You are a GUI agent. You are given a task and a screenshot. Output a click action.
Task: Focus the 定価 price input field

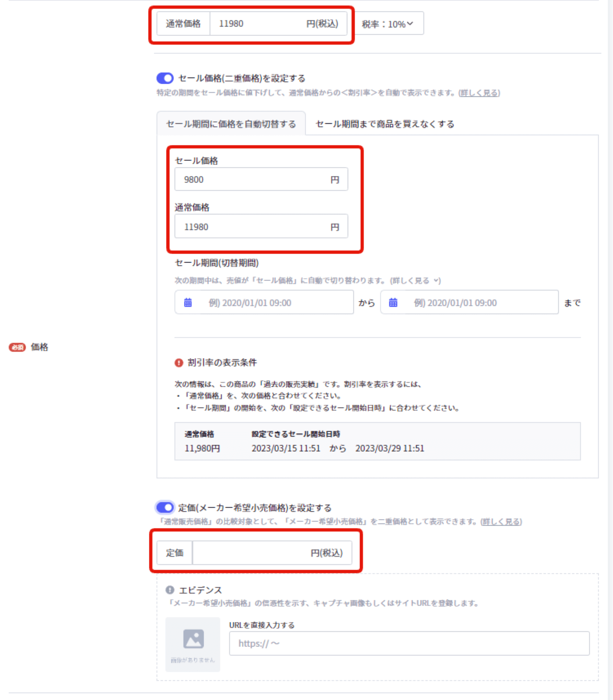272,553
